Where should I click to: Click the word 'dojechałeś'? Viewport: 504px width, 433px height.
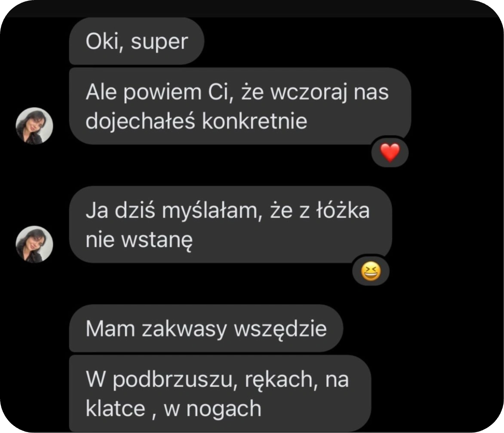pyautogui.click(x=140, y=122)
